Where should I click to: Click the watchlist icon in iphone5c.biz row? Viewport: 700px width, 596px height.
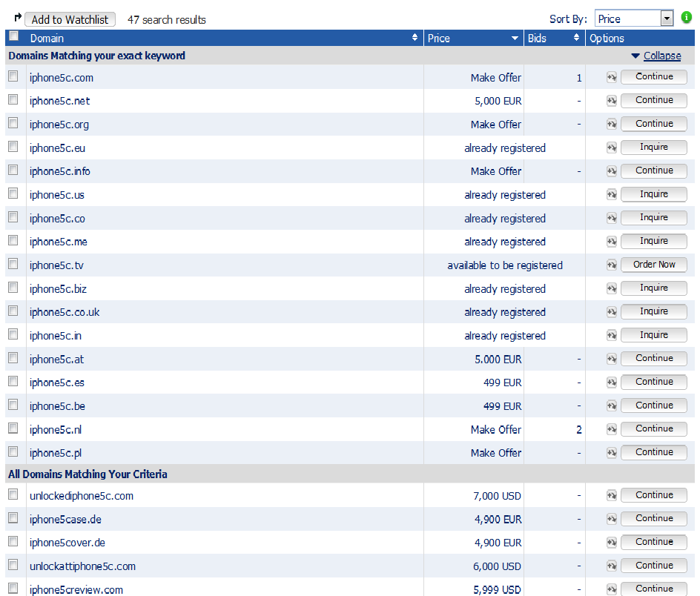point(612,289)
